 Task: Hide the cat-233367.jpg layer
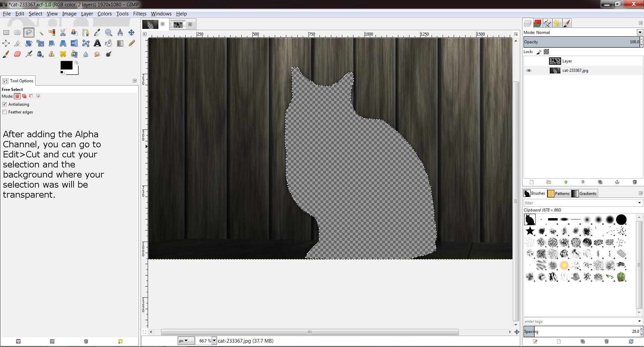click(x=529, y=70)
